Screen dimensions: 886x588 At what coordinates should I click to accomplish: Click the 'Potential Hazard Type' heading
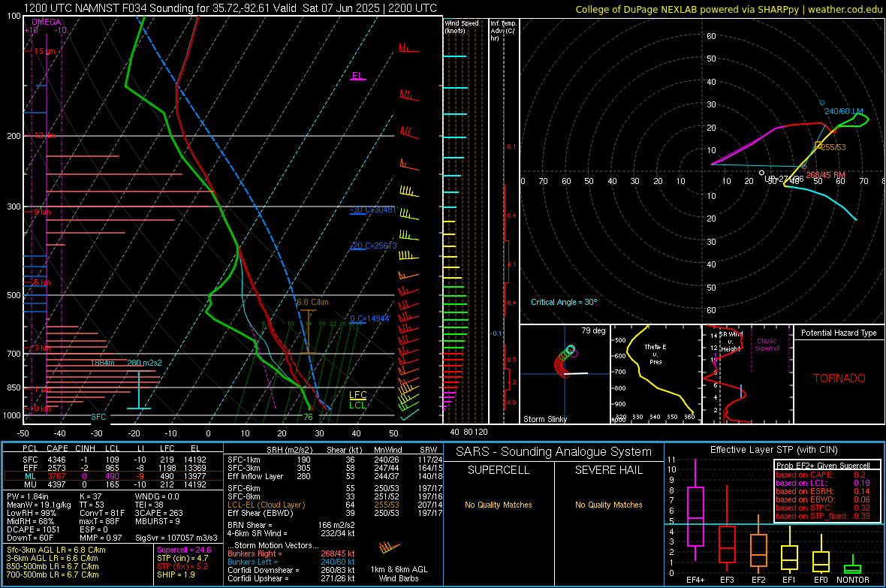[x=839, y=333]
